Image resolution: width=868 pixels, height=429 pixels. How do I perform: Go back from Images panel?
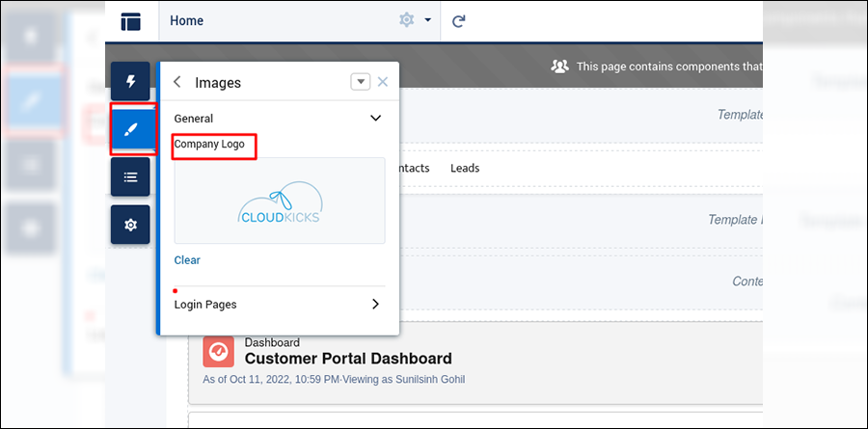tap(177, 83)
